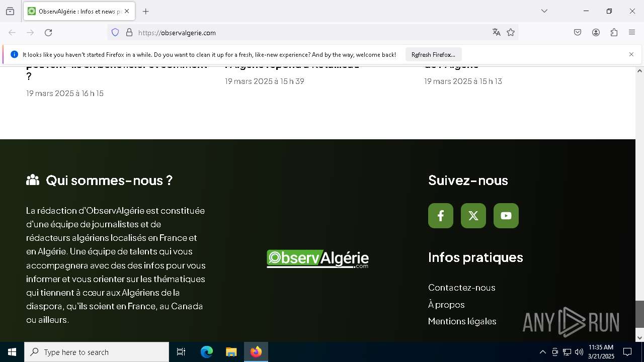Open the volume speaker tray icon
The height and width of the screenshot is (362, 644).
tap(579, 352)
